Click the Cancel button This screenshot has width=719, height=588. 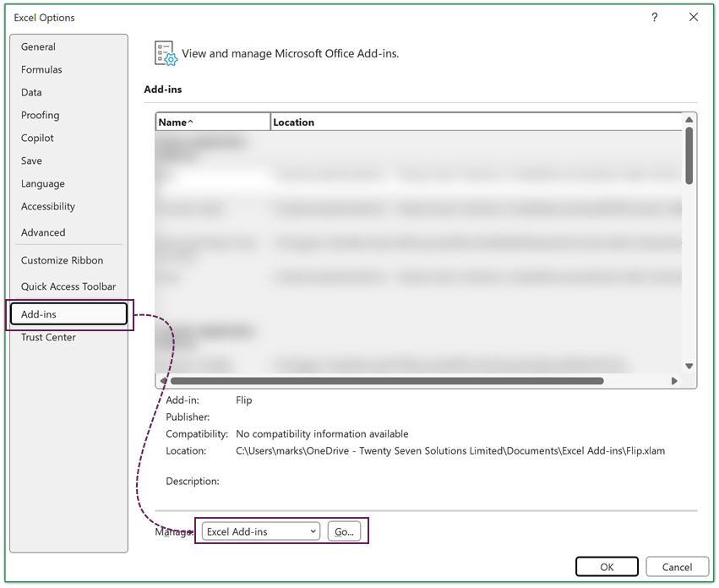tap(677, 567)
